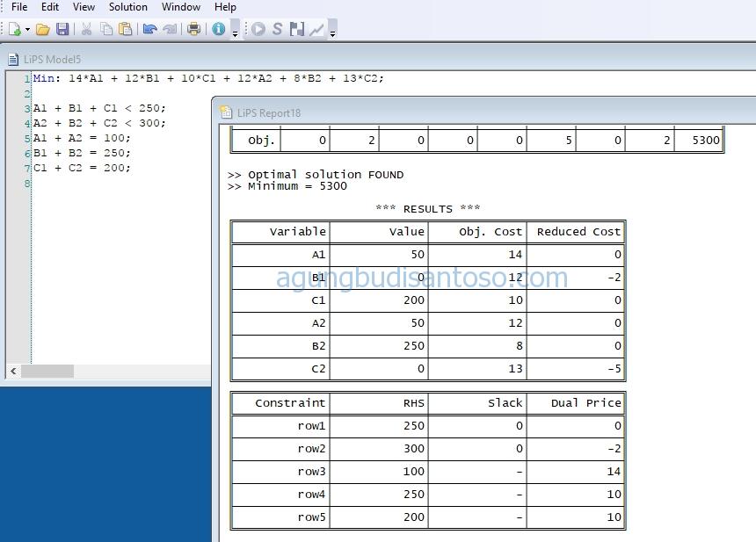Save the model with the floppy icon
The image size is (756, 542).
click(62, 29)
